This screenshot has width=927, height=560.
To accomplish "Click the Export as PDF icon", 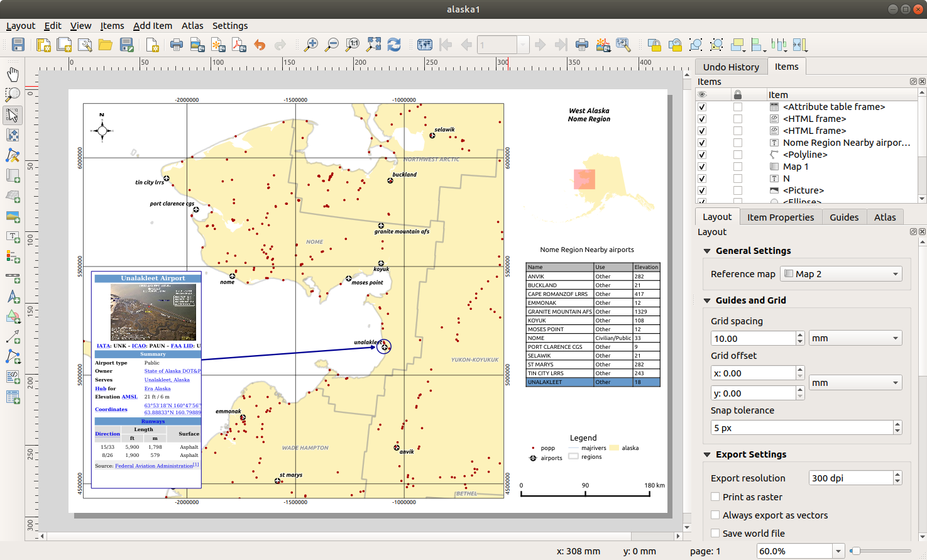I will pyautogui.click(x=239, y=45).
